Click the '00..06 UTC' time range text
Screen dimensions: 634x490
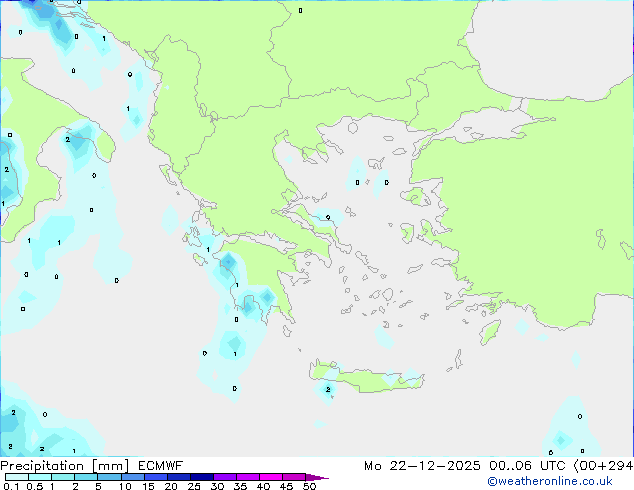[527, 466]
